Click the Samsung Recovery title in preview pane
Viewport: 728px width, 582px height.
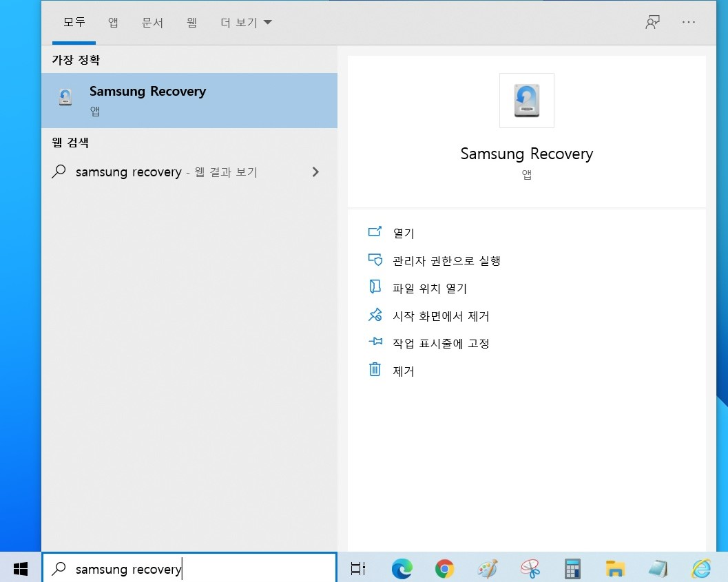tap(526, 153)
